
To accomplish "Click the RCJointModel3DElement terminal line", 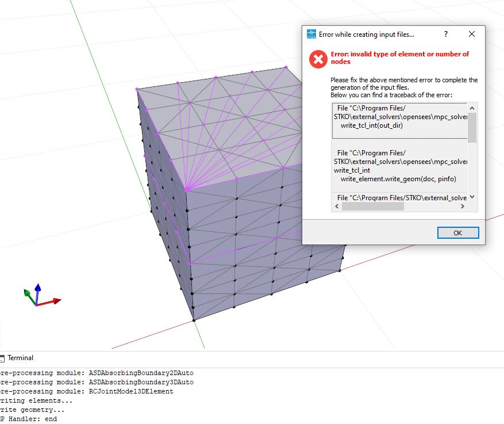I will tap(86, 391).
